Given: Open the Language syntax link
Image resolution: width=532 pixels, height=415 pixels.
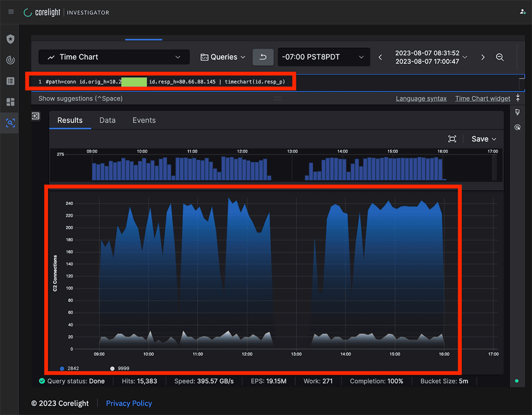Looking at the screenshot, I should tap(421, 98).
